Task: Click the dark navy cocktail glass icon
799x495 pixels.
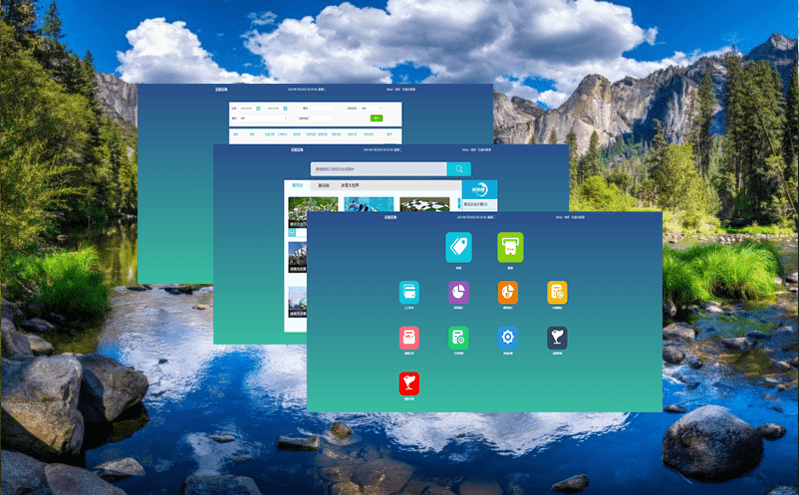Action: 557,338
